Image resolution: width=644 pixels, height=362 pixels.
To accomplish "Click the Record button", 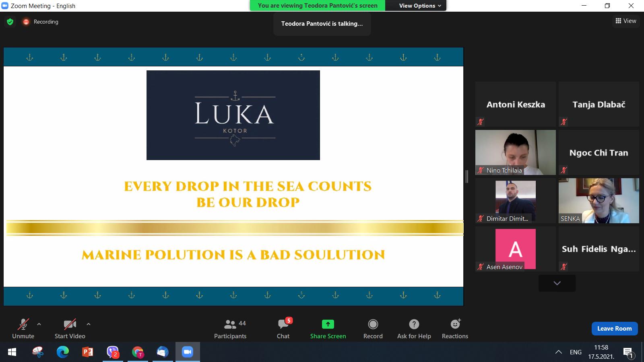I will coord(373,329).
